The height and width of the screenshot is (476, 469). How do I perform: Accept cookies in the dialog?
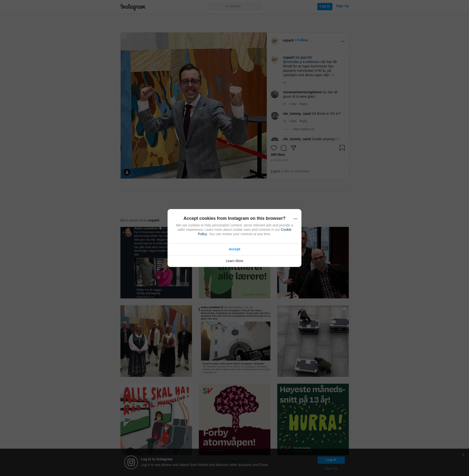[x=234, y=249]
